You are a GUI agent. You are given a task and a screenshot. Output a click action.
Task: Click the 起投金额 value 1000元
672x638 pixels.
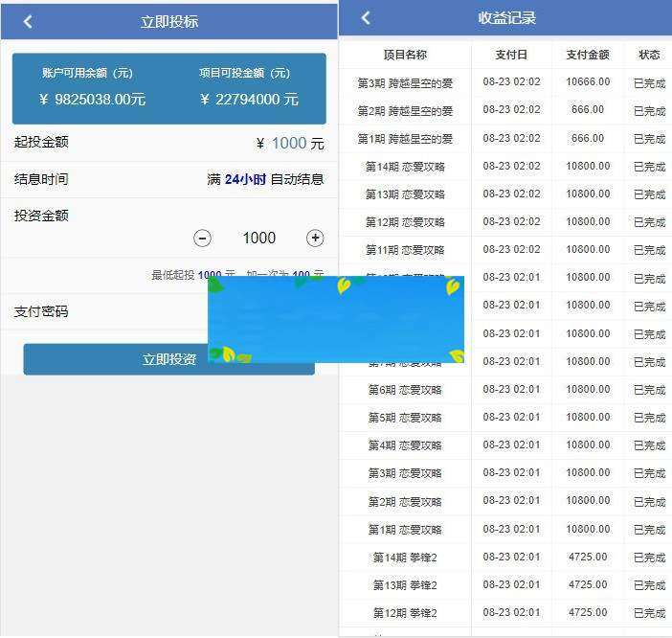pos(290,144)
